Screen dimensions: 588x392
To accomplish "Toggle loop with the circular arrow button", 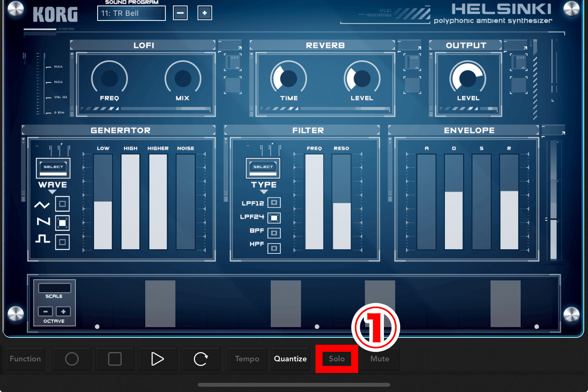I will 201,359.
